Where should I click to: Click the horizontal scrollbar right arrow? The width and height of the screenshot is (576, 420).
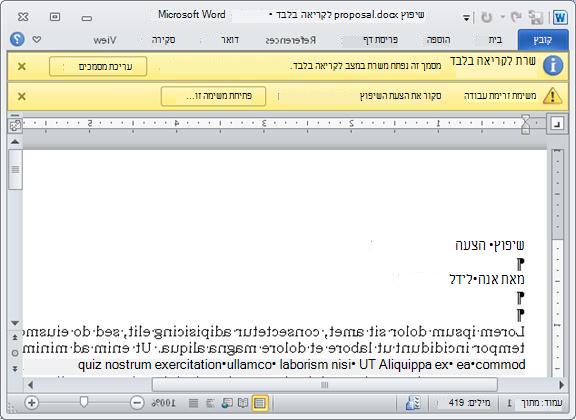tap(561, 385)
